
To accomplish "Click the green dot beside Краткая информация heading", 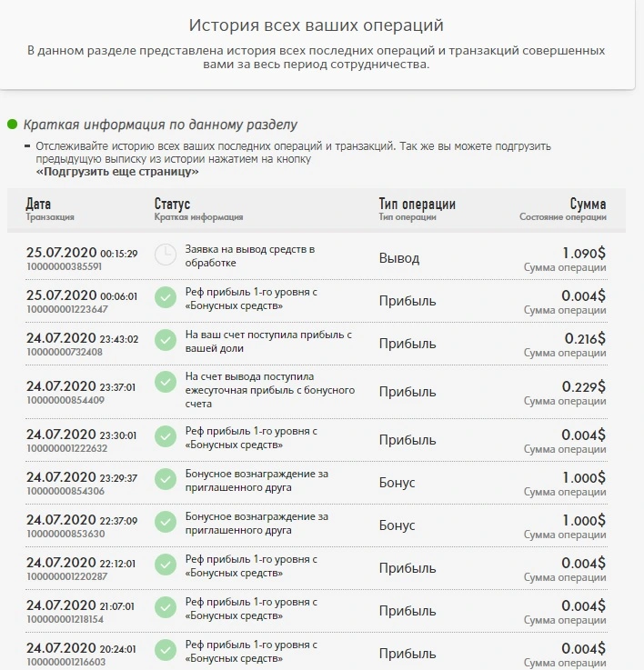I will 12,125.
